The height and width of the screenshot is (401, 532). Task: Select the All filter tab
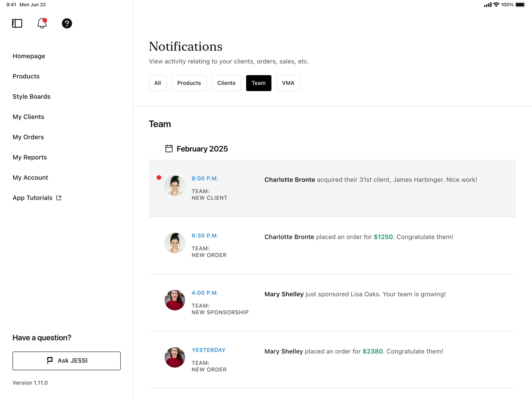(x=158, y=83)
